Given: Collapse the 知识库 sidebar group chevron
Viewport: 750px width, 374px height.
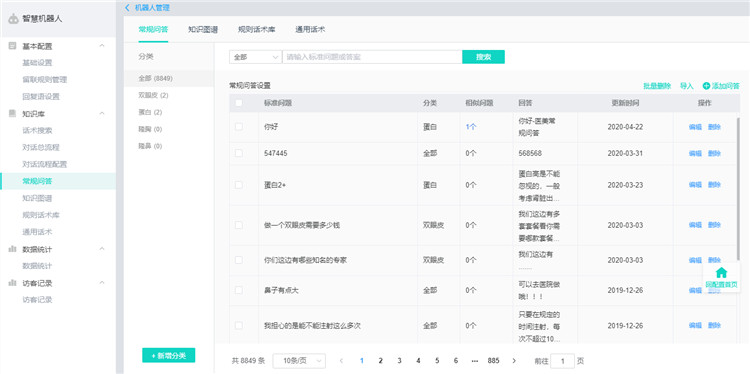Looking at the screenshot, I should pos(101,113).
